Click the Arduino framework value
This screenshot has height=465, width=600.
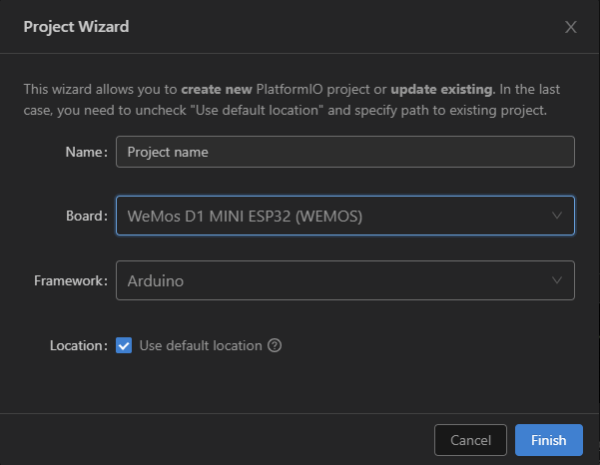tap(155, 281)
